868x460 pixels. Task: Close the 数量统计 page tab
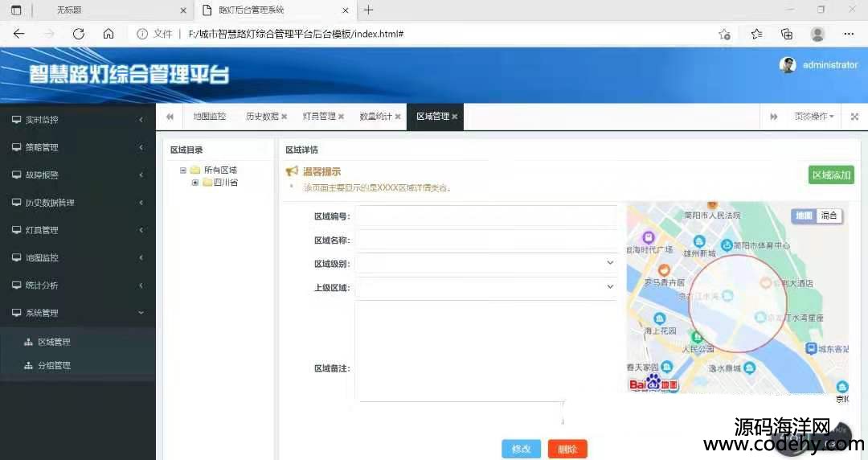coord(398,117)
